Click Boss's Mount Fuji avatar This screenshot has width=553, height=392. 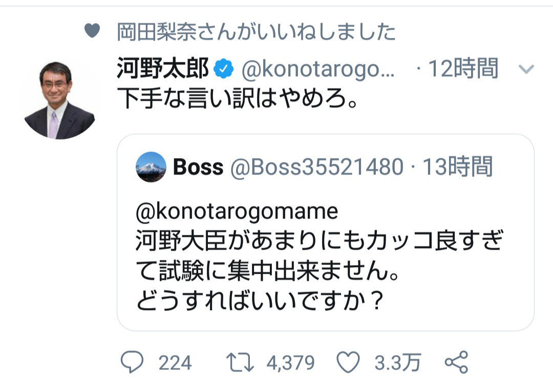(x=151, y=167)
